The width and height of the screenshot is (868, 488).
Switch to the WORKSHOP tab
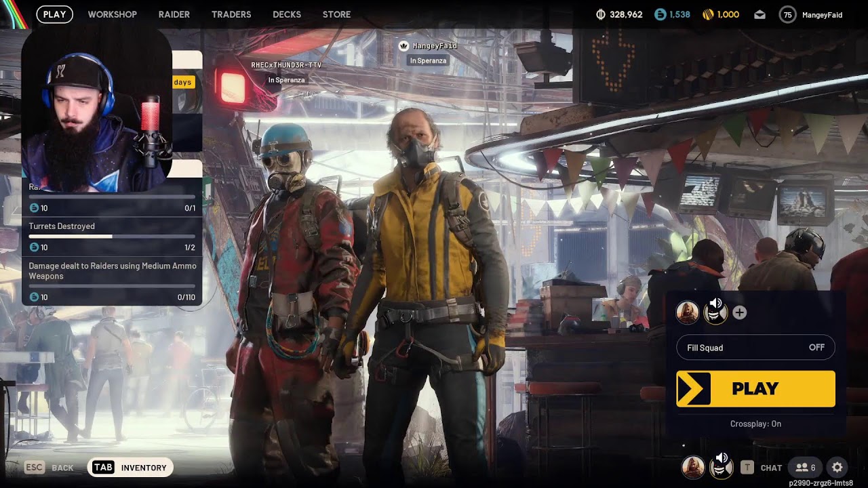tap(113, 14)
